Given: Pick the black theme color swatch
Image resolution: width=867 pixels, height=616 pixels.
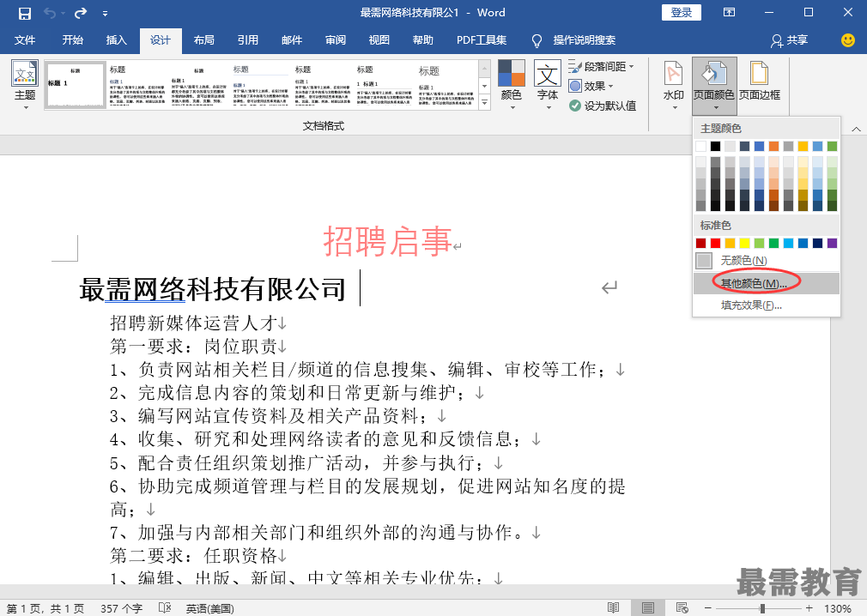Looking at the screenshot, I should [x=716, y=147].
